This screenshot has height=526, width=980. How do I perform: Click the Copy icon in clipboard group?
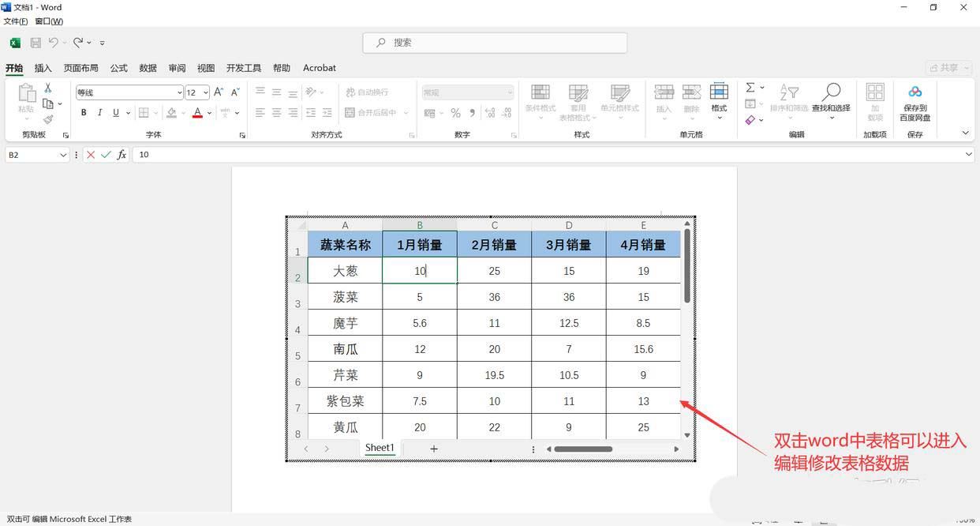tap(48, 103)
